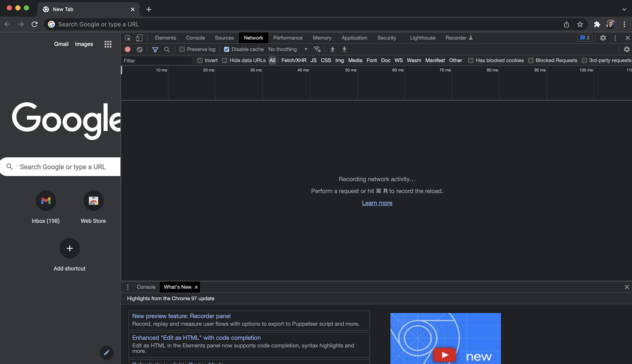
Task: Open the Memory tab
Action: (x=322, y=38)
